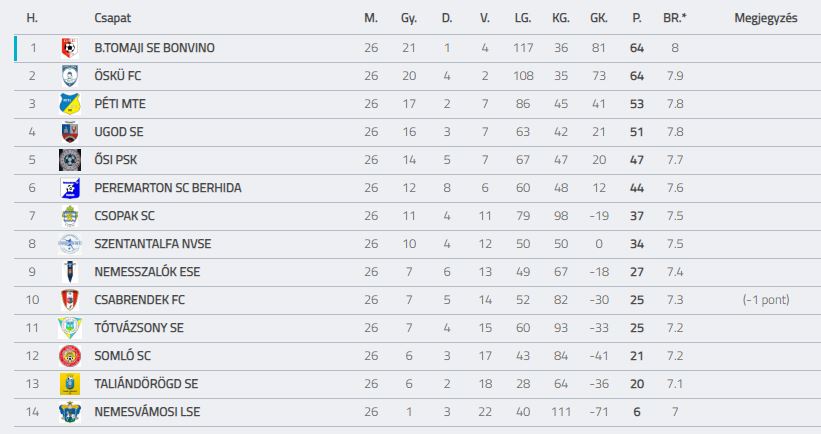Click the ÖSKÜ FC team crest
The height and width of the screenshot is (434, 821).
[x=70, y=76]
